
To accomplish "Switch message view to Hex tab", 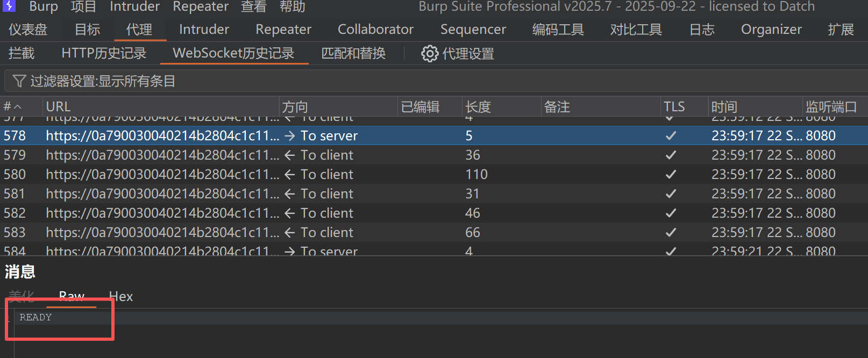I will (120, 297).
